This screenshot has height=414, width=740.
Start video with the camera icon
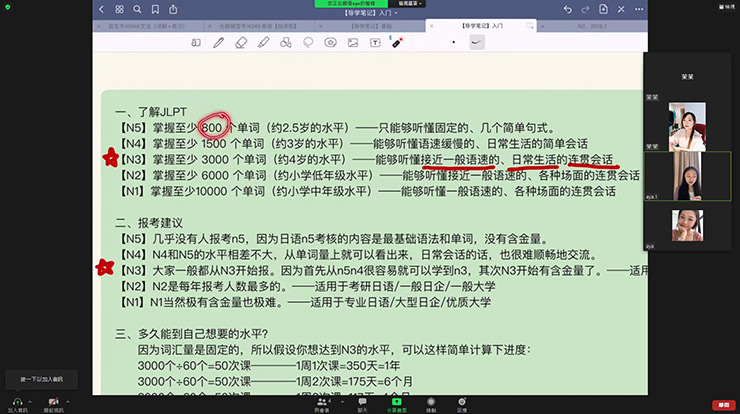(53, 404)
